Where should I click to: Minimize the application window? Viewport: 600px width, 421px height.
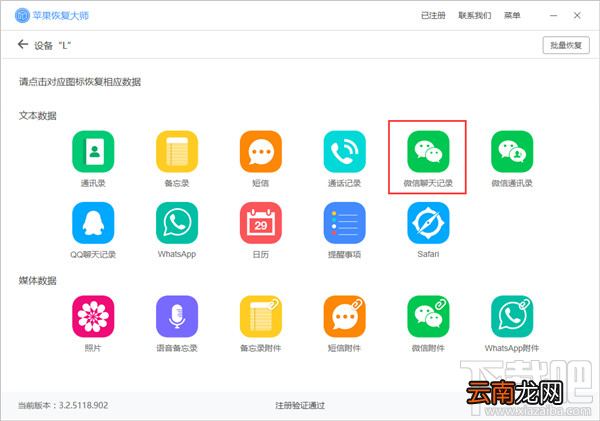point(553,15)
